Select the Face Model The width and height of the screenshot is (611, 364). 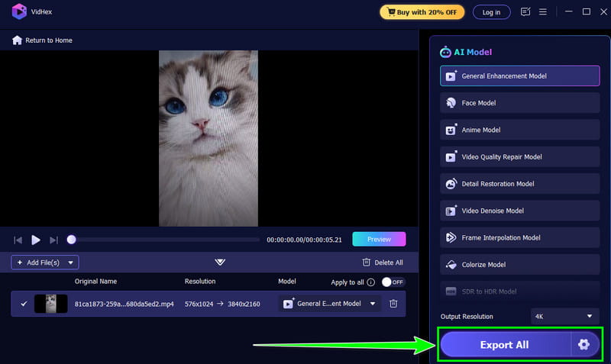click(x=519, y=103)
